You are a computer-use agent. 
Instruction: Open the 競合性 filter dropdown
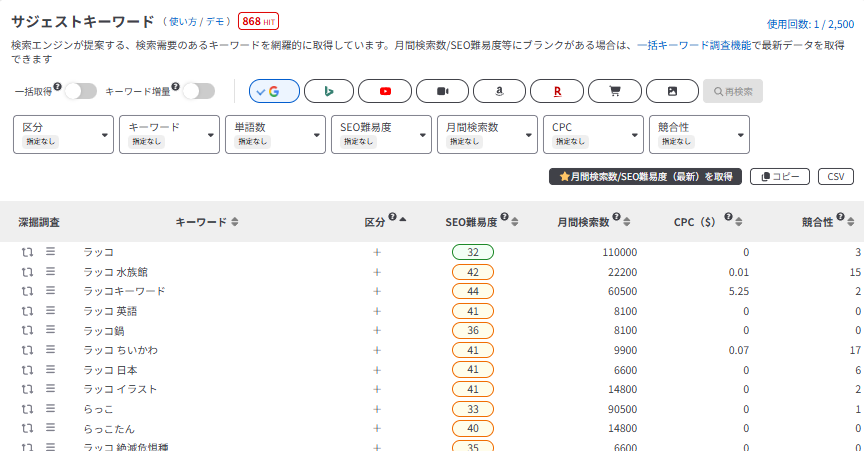pyautogui.click(x=699, y=135)
